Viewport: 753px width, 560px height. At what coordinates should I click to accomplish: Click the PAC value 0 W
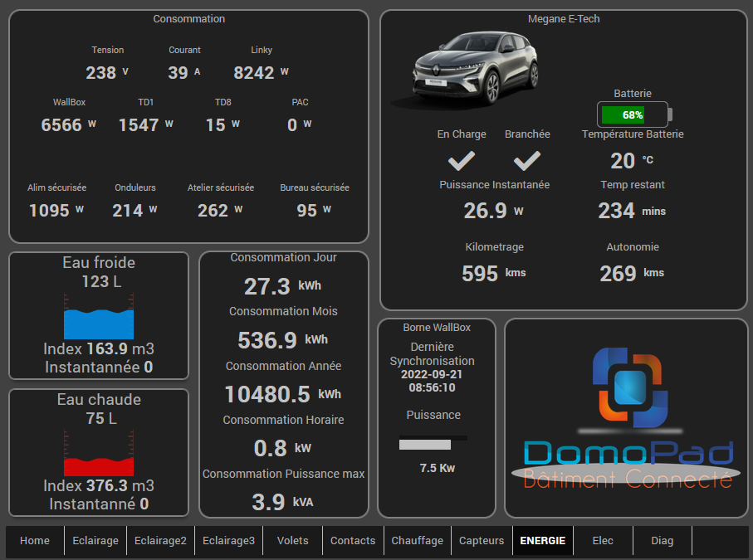[300, 124]
